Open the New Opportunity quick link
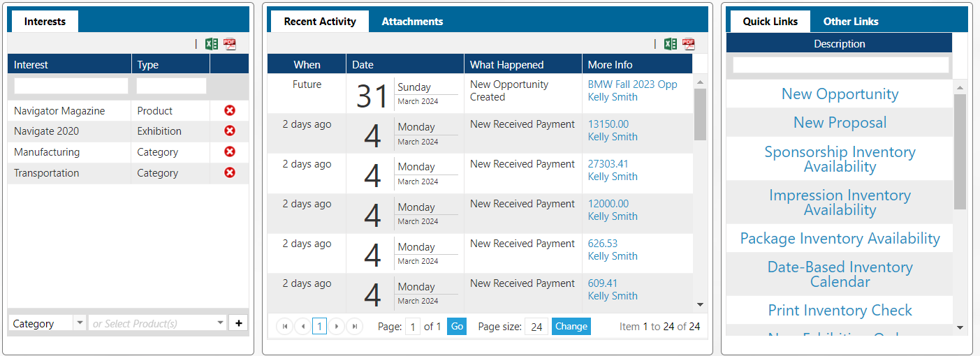The width and height of the screenshot is (980, 356). pyautogui.click(x=840, y=94)
